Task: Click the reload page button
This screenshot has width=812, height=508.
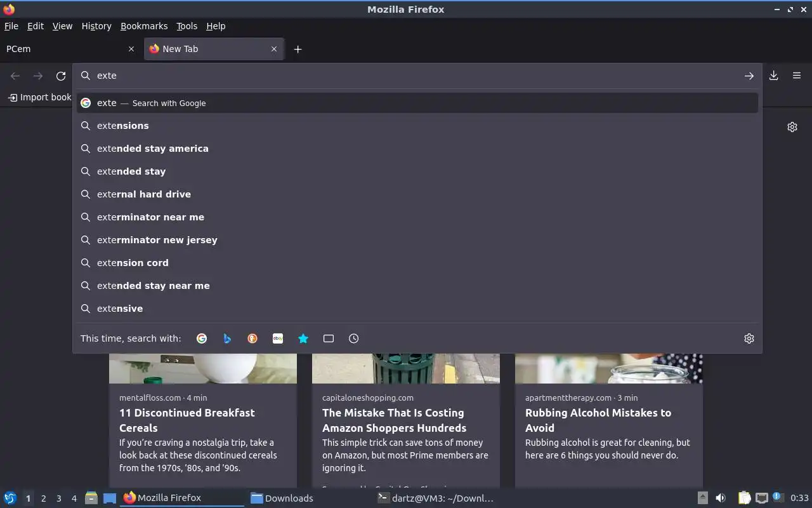Action: pyautogui.click(x=61, y=76)
